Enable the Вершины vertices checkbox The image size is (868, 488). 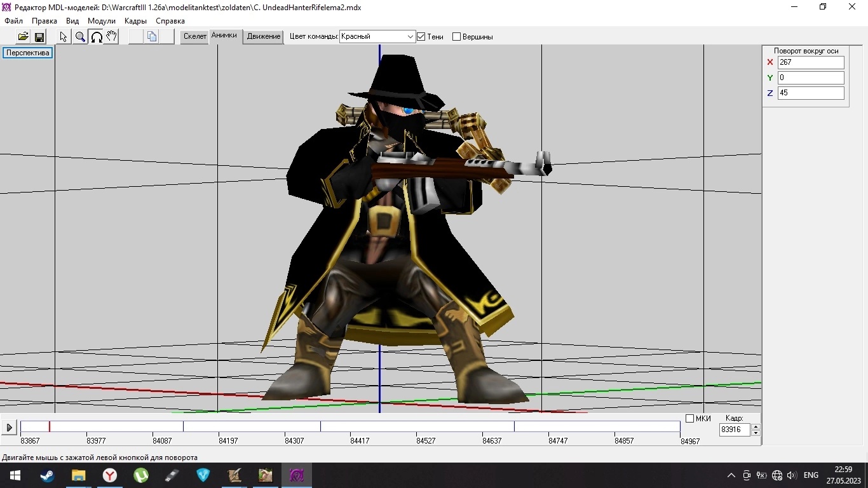[456, 37]
